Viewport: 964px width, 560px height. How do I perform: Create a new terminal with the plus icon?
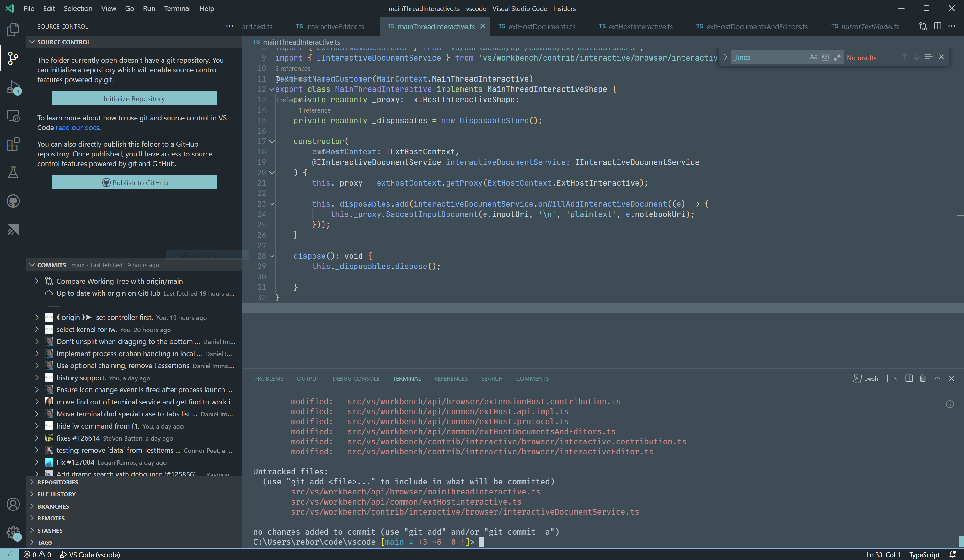click(887, 378)
